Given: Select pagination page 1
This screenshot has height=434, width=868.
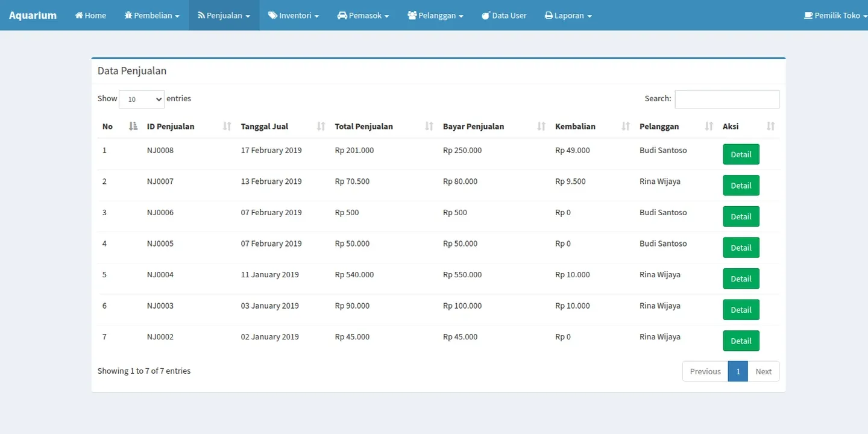Looking at the screenshot, I should pyautogui.click(x=738, y=371).
